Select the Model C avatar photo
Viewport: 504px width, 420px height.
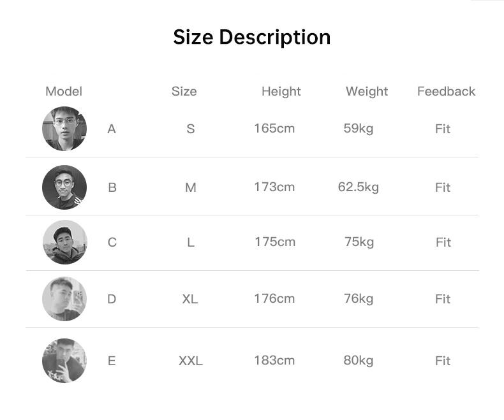[x=64, y=242]
